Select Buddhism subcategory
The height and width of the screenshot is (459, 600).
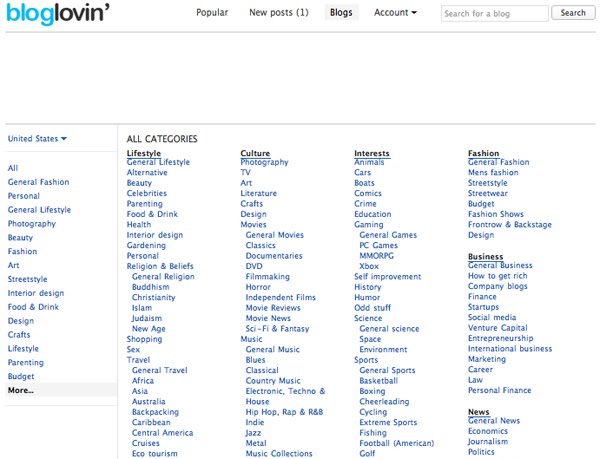[150, 287]
